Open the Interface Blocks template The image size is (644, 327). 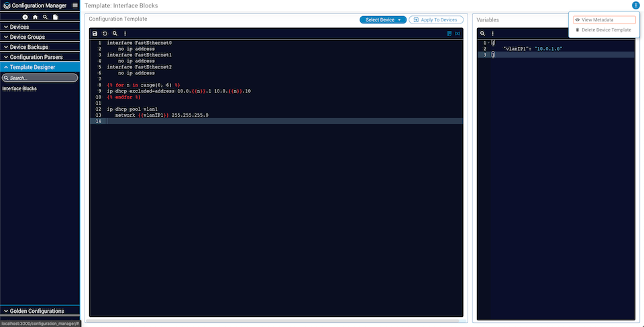19,88
